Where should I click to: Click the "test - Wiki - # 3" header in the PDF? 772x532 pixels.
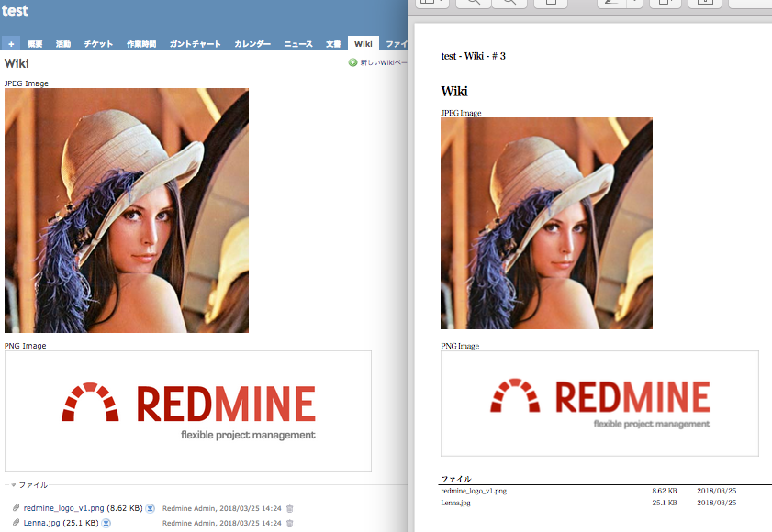pyautogui.click(x=473, y=56)
